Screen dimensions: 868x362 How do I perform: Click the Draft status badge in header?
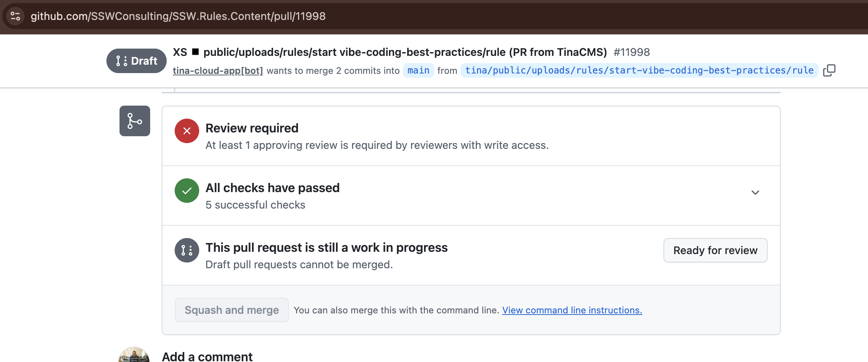point(136,61)
